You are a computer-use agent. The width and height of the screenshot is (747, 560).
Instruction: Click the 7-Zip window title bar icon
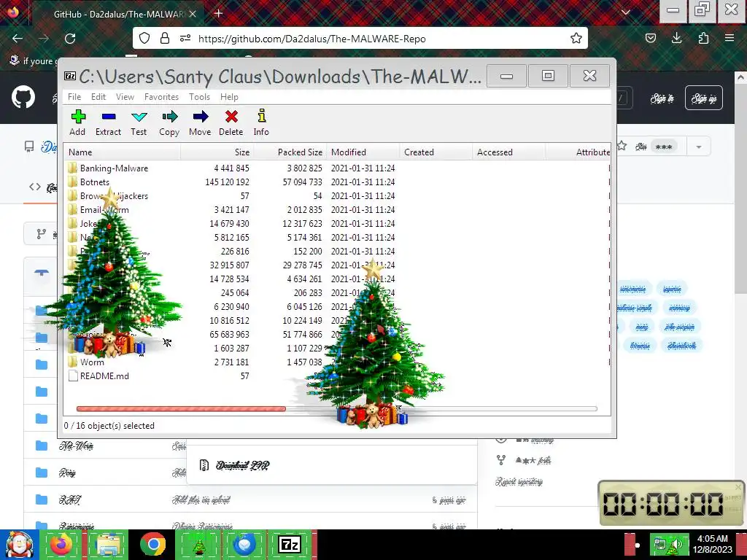click(70, 76)
